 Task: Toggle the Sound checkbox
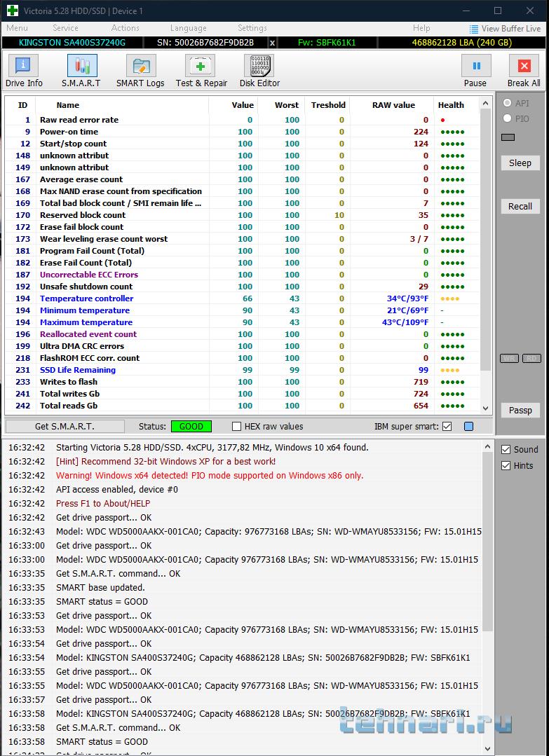(506, 449)
